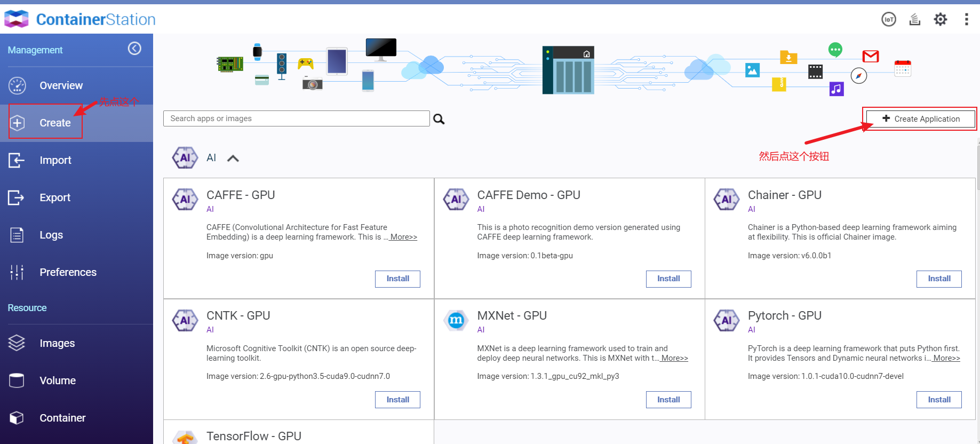Viewport: 980px width, 444px height.
Task: Click the Resource section header
Action: pyautogui.click(x=27, y=308)
